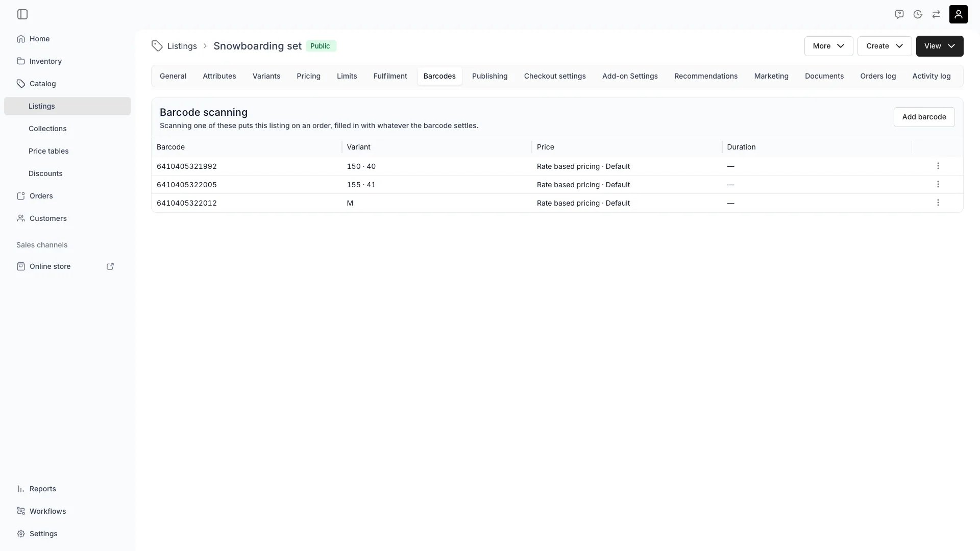Switch to the Pricing tab
The width and height of the screenshot is (980, 551).
[x=308, y=76]
